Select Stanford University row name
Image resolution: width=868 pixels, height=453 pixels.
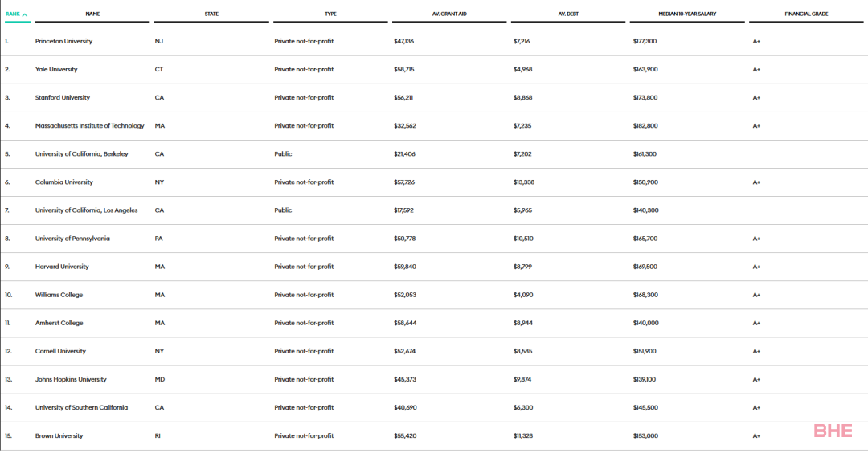[x=63, y=98]
